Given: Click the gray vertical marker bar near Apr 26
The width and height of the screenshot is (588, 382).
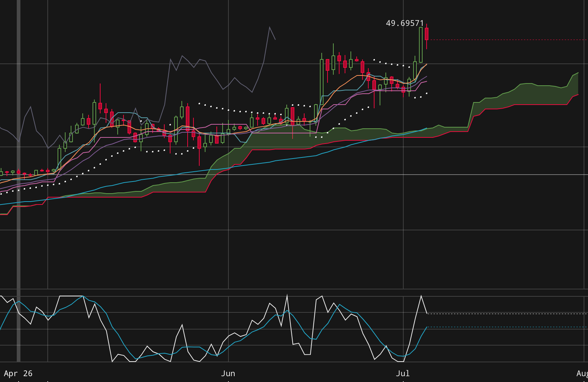Looking at the screenshot, I should [x=19, y=181].
